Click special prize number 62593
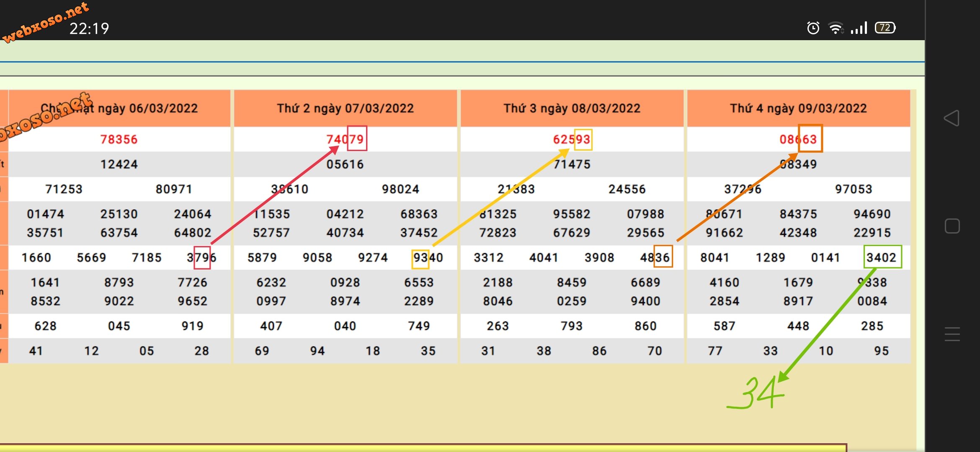 572,139
